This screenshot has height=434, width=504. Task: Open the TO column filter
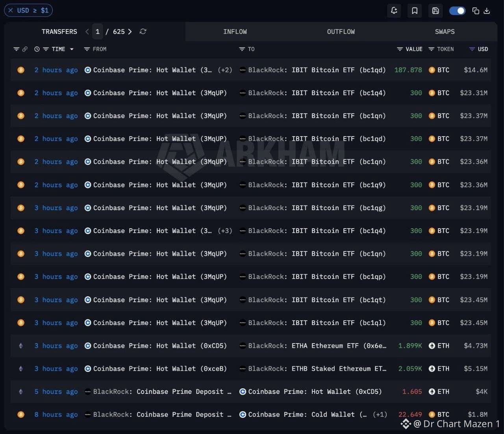click(242, 49)
